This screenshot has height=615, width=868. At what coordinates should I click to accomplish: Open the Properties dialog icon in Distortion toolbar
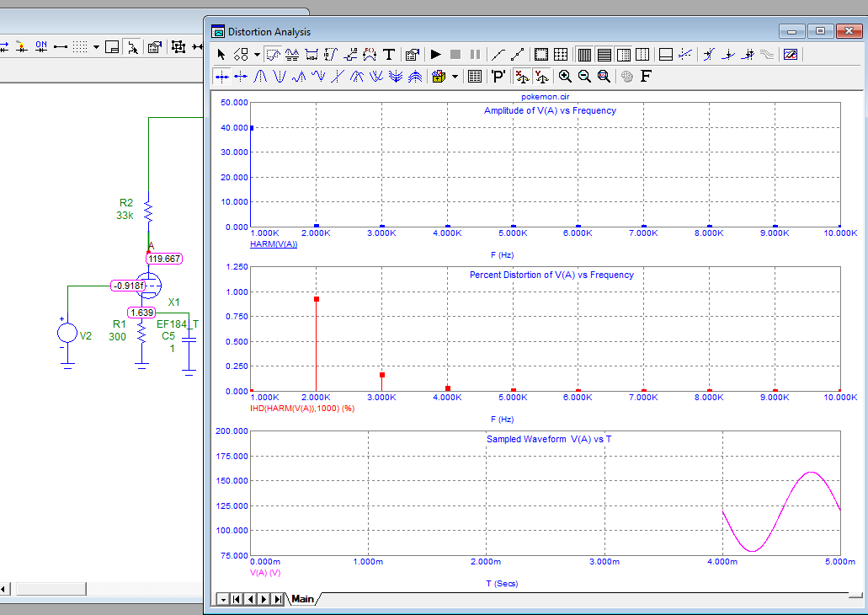tap(412, 55)
